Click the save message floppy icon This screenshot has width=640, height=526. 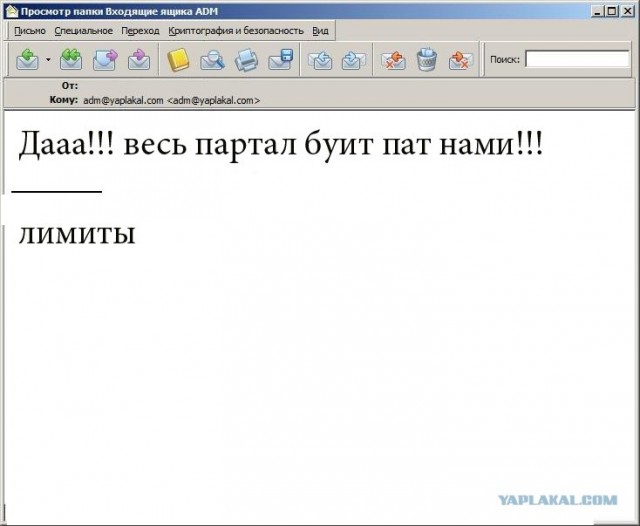[x=280, y=60]
